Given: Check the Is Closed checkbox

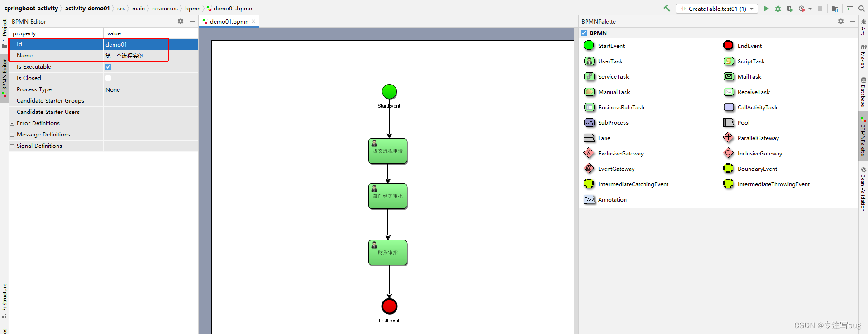Looking at the screenshot, I should click(108, 78).
